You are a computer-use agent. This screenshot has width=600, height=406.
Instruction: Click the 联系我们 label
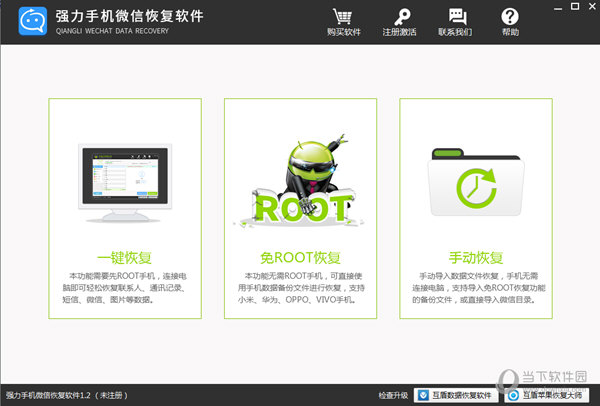tap(455, 32)
